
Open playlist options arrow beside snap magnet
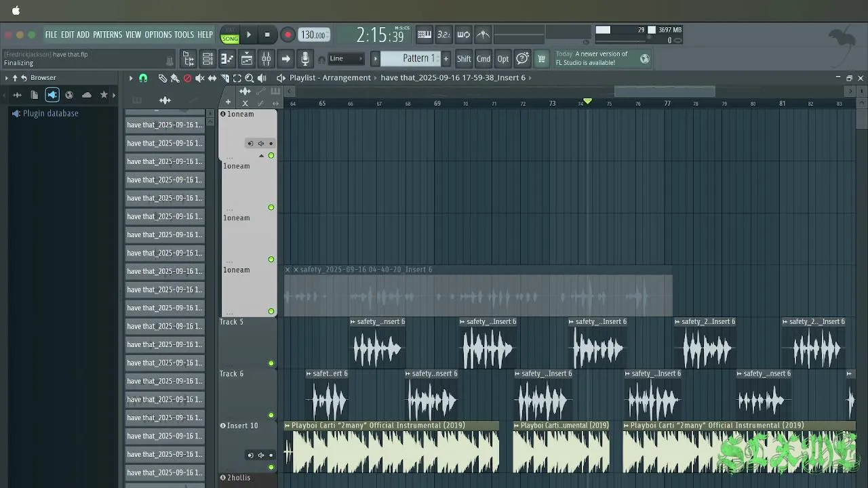pos(131,78)
